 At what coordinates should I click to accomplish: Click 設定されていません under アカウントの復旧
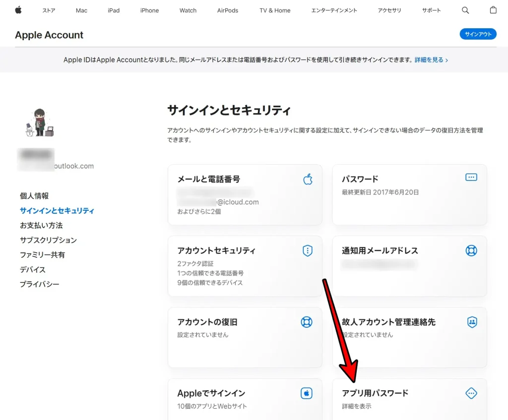coord(203,335)
